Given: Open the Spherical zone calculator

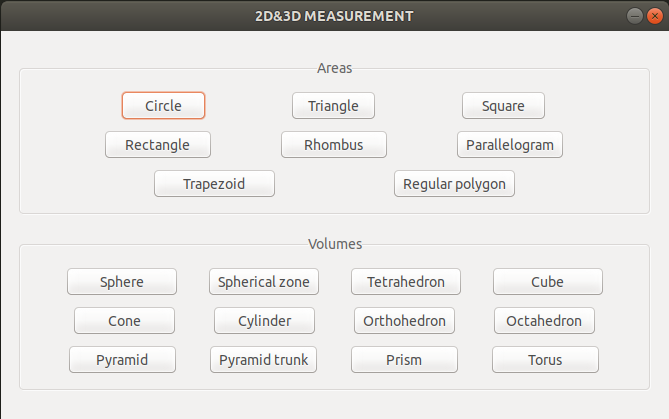Looking at the screenshot, I should (x=264, y=282).
